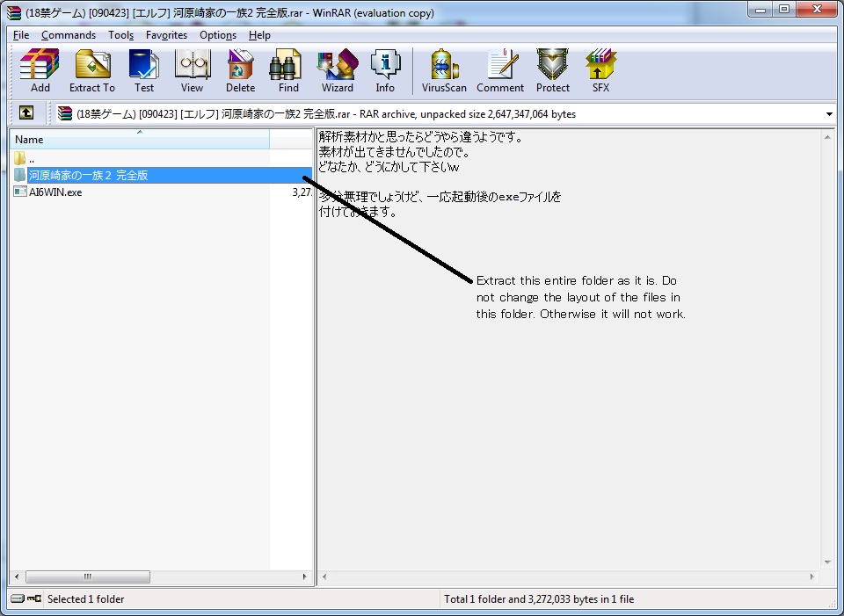Image resolution: width=844 pixels, height=616 pixels.
Task: Open the Tools menu
Action: pos(120,35)
